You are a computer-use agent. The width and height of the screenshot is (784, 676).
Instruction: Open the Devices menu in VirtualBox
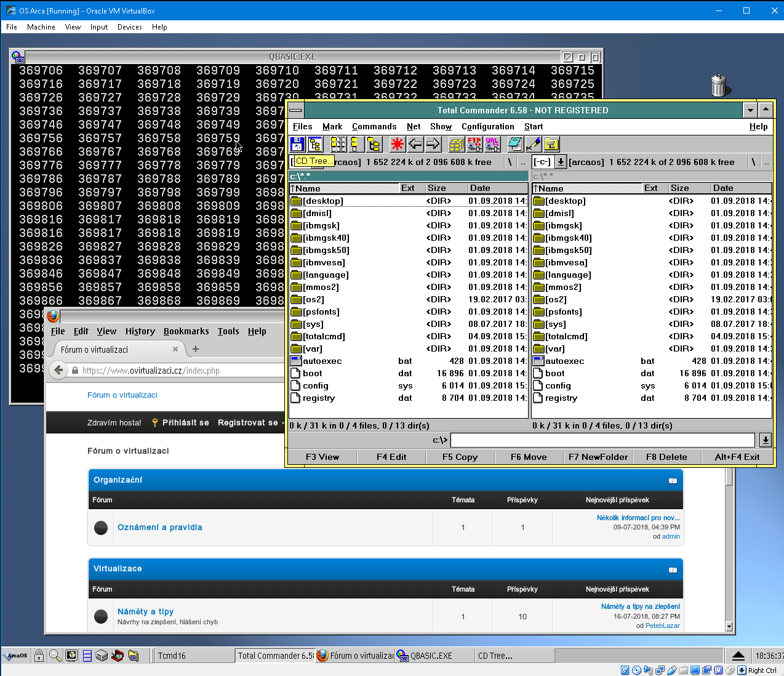(130, 27)
